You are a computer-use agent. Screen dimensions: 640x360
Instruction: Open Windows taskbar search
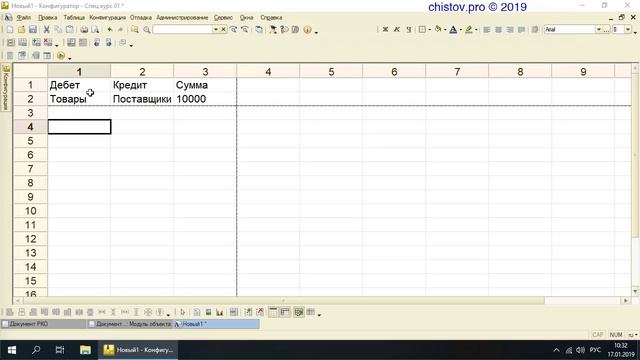pyautogui.click(x=36, y=350)
